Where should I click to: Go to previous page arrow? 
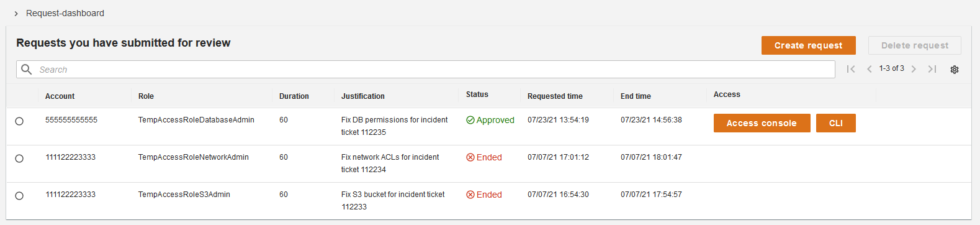[870, 69]
